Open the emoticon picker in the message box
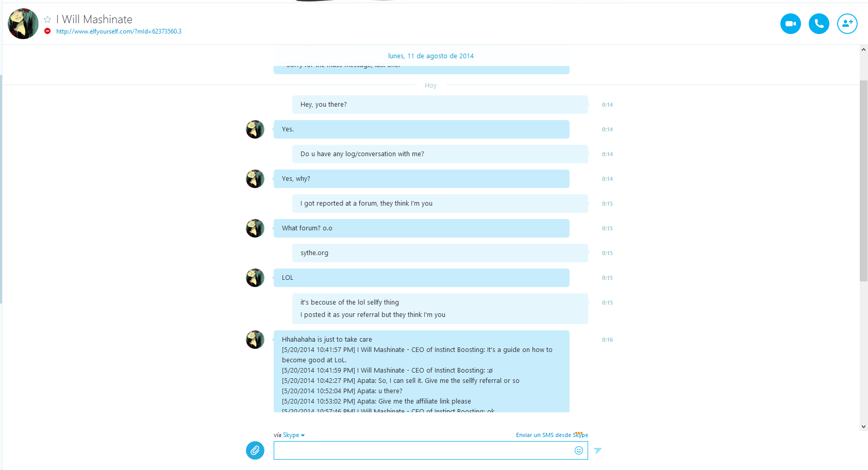Image resolution: width=868 pixels, height=470 pixels. point(579,450)
